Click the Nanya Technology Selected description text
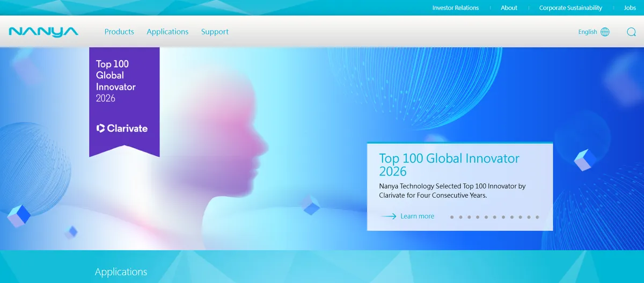Screen dimensions: 644x283 pyautogui.click(x=452, y=191)
